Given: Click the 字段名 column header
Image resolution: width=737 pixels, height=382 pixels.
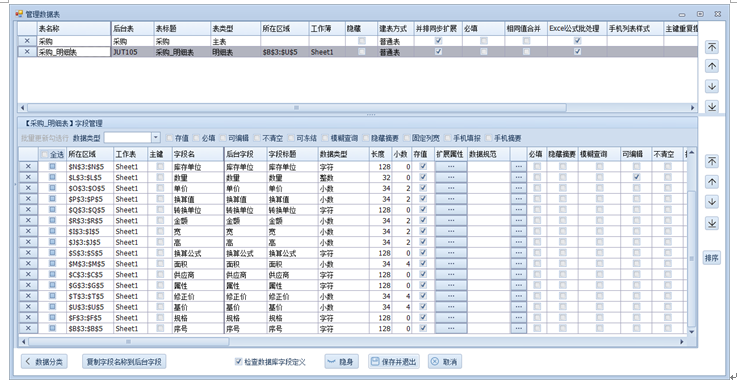Looking at the screenshot, I should [x=198, y=154].
